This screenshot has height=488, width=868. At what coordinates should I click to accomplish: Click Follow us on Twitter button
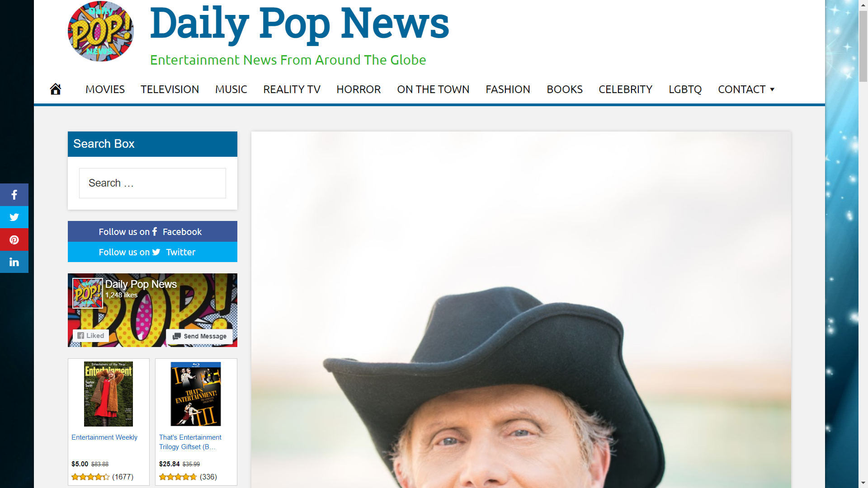point(152,252)
